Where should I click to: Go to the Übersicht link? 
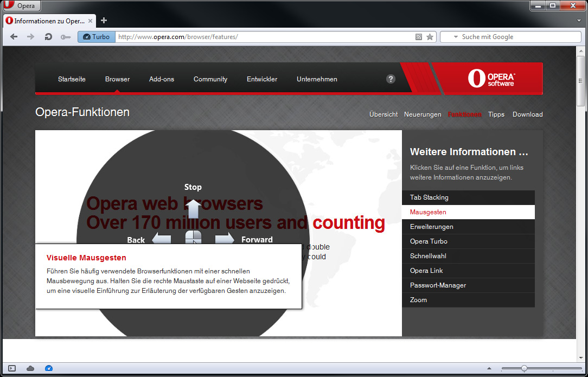(x=384, y=114)
